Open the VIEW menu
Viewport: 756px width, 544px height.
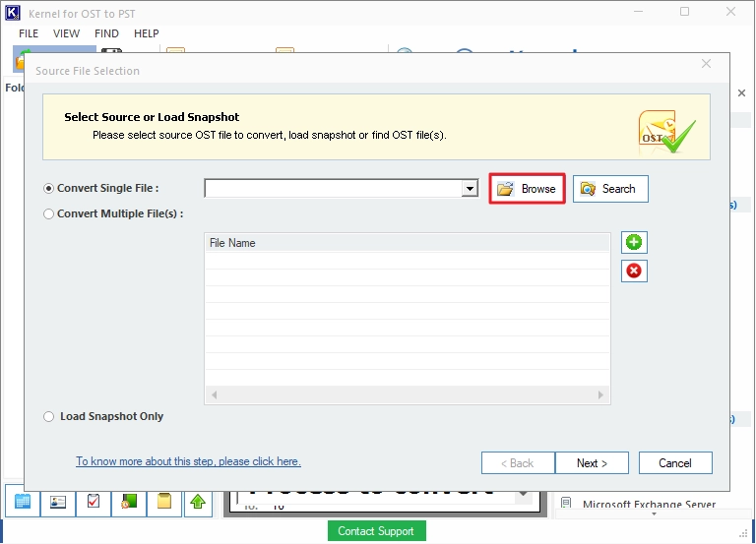tap(66, 33)
